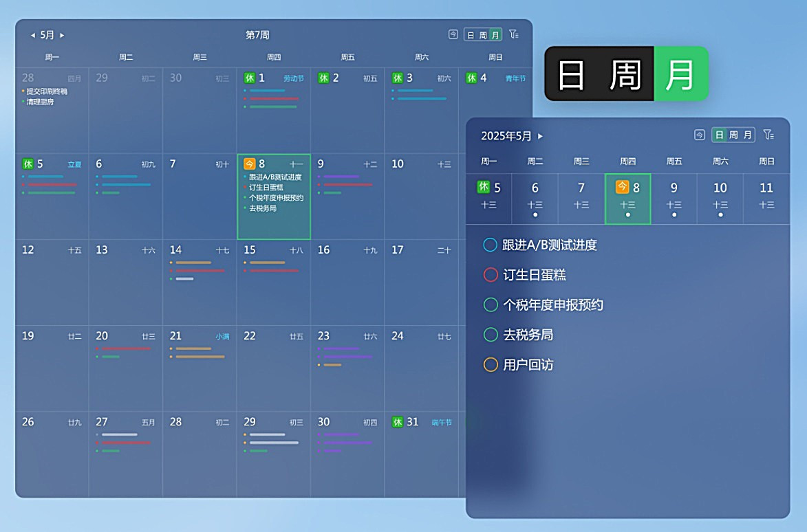Click the filter icon in the month calendar header
Screen dimensions: 807x532
click(513, 34)
